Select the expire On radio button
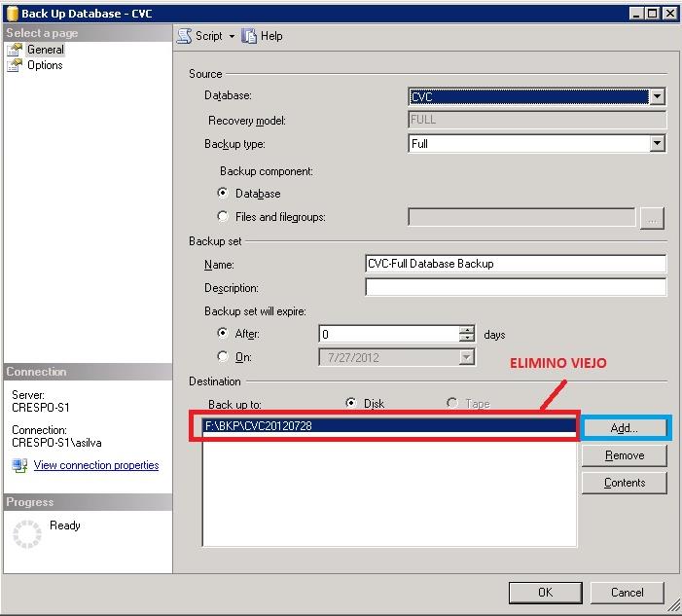Viewport: 682px width, 616px height. click(x=223, y=357)
